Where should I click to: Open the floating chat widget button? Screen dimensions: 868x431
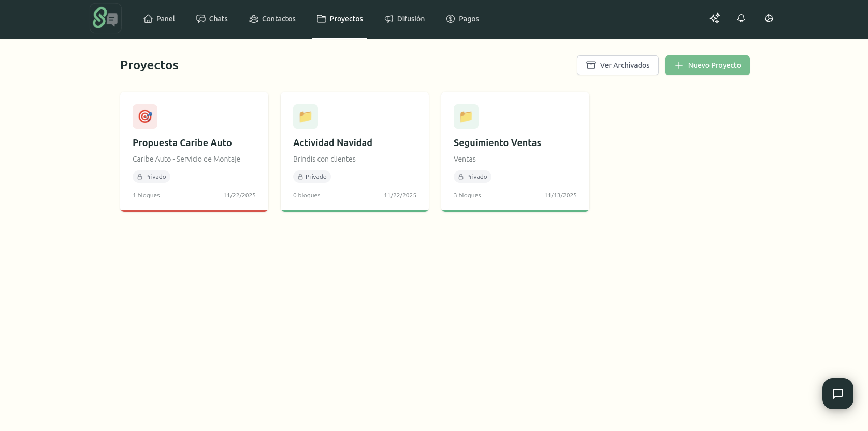click(x=837, y=394)
